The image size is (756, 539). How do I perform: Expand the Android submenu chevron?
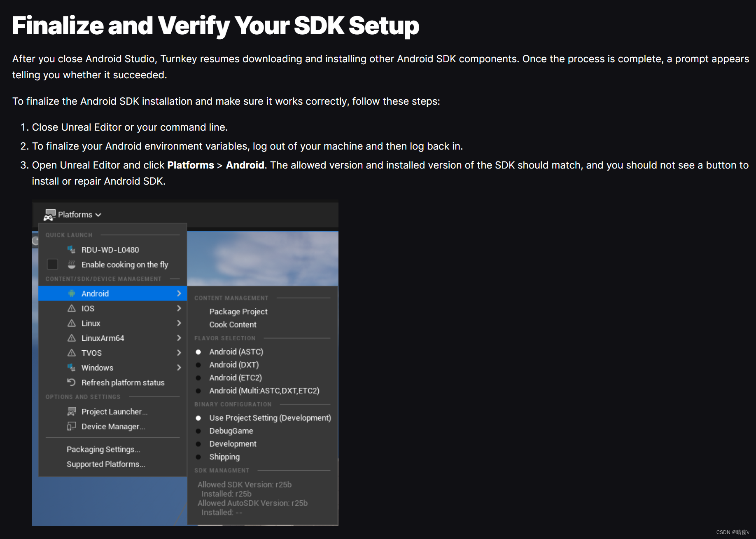[x=179, y=293]
